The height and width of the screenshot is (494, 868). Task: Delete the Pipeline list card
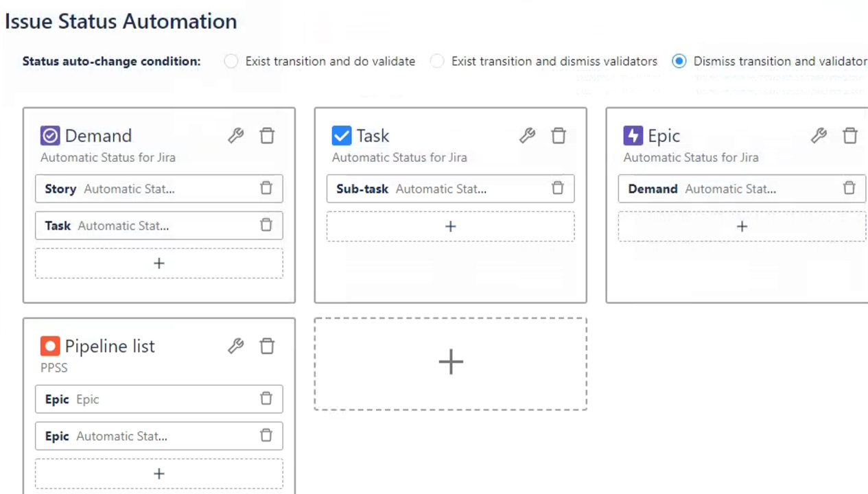click(267, 346)
